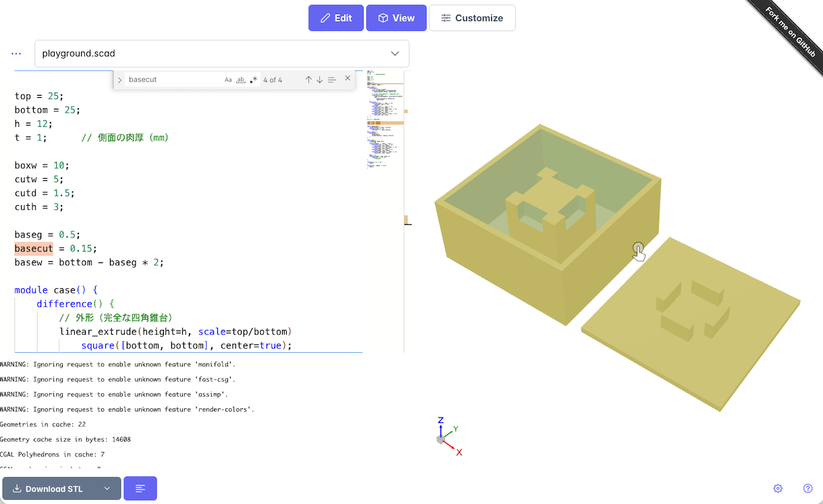The height and width of the screenshot is (504, 823).
Task: Toggle Match Whole Word option
Action: [241, 80]
